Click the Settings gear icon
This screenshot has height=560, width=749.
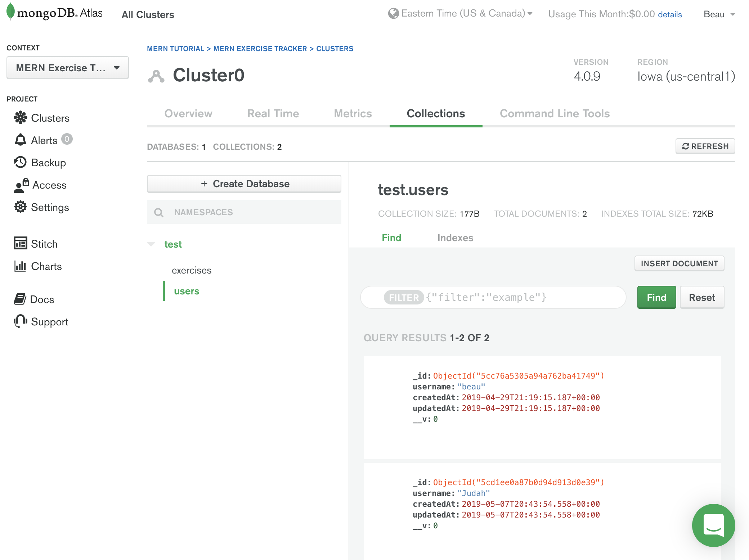pos(20,207)
